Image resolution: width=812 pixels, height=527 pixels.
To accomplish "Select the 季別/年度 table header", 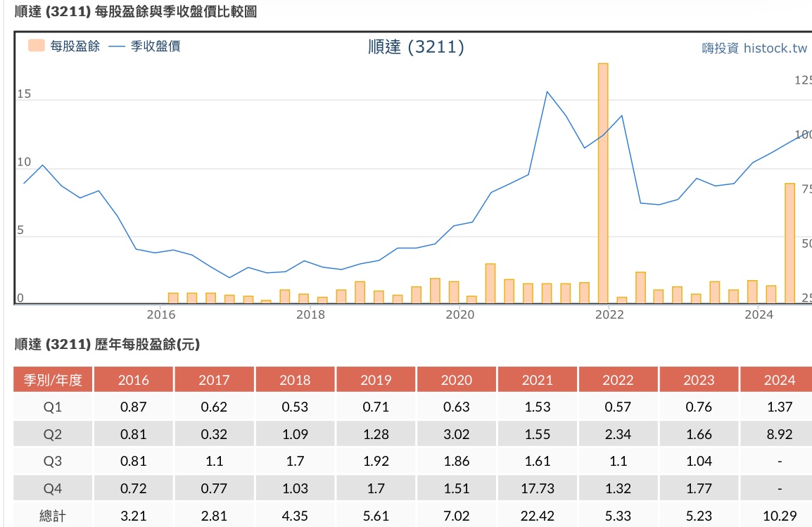I will coord(53,380).
